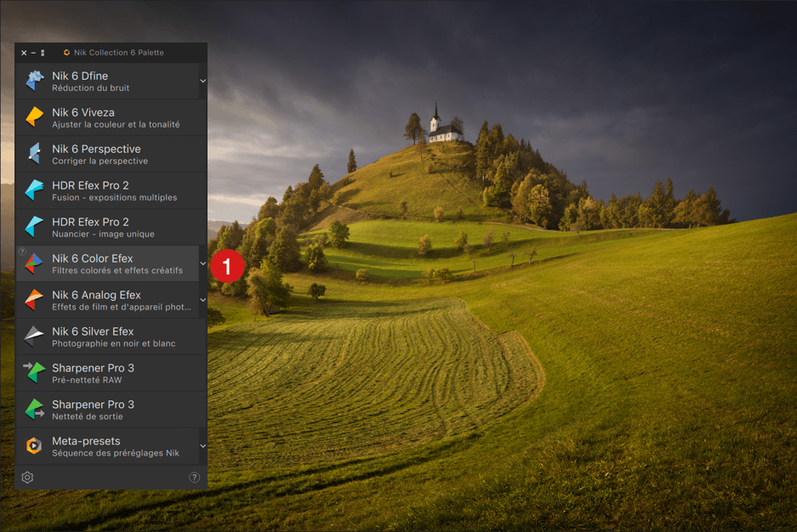The width and height of the screenshot is (797, 532).
Task: Click the Sharpener Pro 3 Netteté de sortie icon
Action: pyautogui.click(x=35, y=409)
